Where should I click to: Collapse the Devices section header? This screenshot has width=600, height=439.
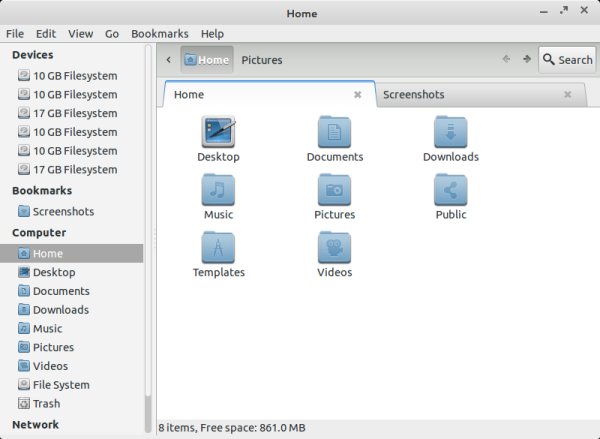pos(33,55)
